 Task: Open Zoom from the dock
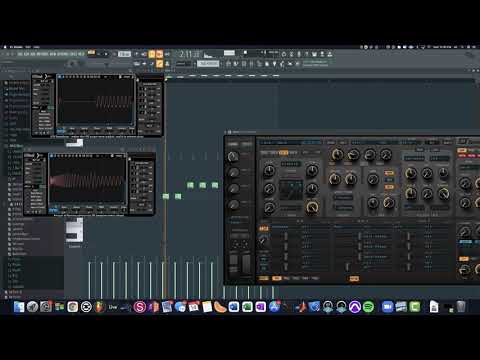point(387,307)
